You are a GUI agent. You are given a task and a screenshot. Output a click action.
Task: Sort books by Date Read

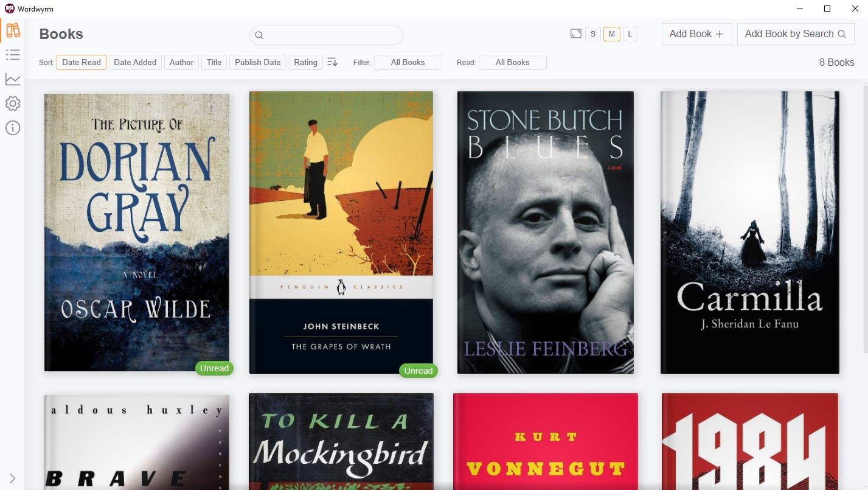click(x=82, y=62)
